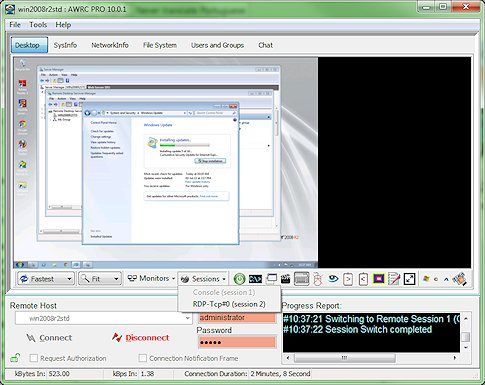Viewport: 485px width, 385px height.
Task: Click the green padlock icon
Action: (x=15, y=358)
